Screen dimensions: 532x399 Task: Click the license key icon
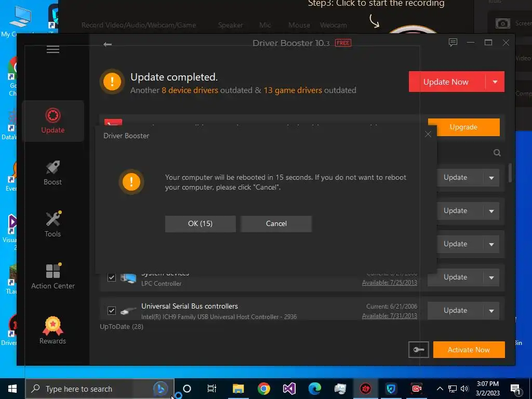[419, 350]
